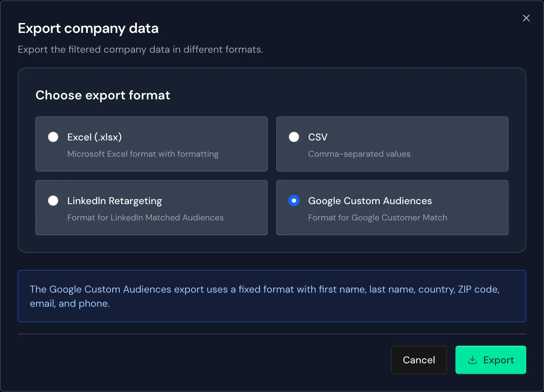Click the fixed format info message
This screenshot has width=544, height=392.
tap(272, 296)
